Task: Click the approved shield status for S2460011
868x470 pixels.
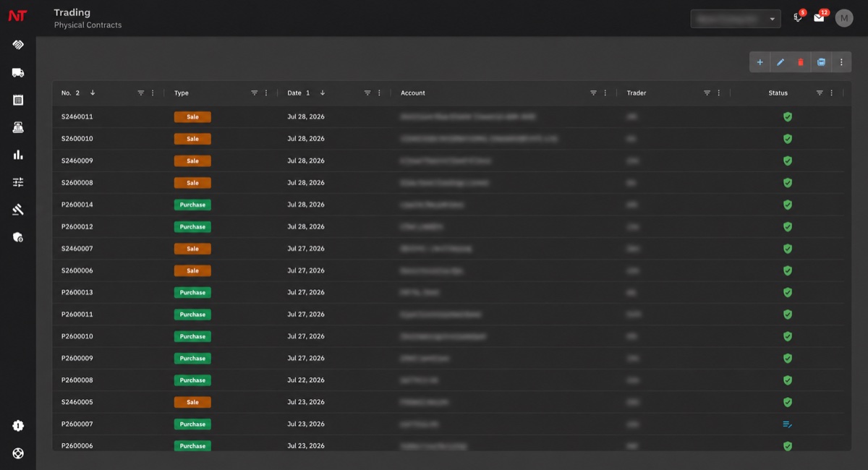Action: click(788, 116)
